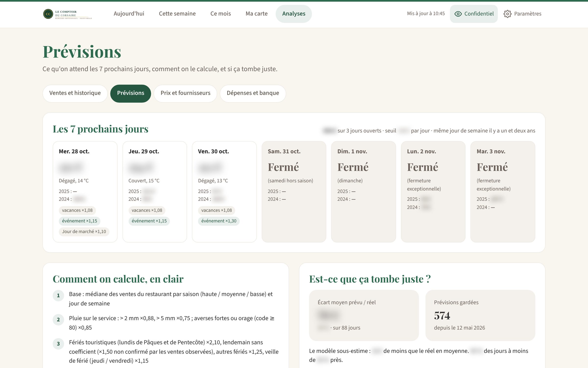588x368 pixels.
Task: Click the Couvert, 15 °C weather text
Action: [144, 181]
